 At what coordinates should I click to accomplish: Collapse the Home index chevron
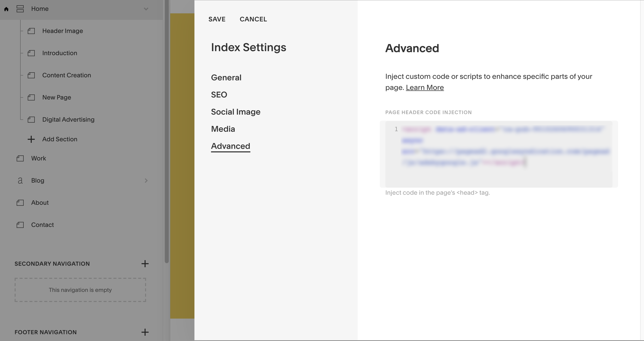[x=146, y=9]
